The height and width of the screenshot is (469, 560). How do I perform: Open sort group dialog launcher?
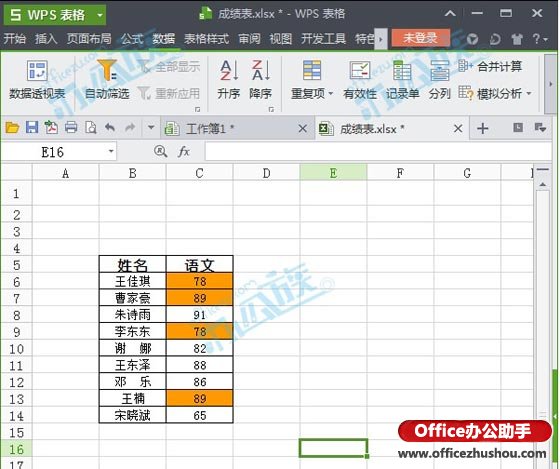271,109
